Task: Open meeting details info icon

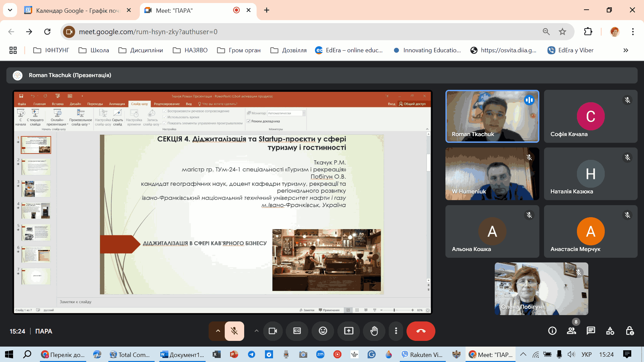Action: (552, 331)
